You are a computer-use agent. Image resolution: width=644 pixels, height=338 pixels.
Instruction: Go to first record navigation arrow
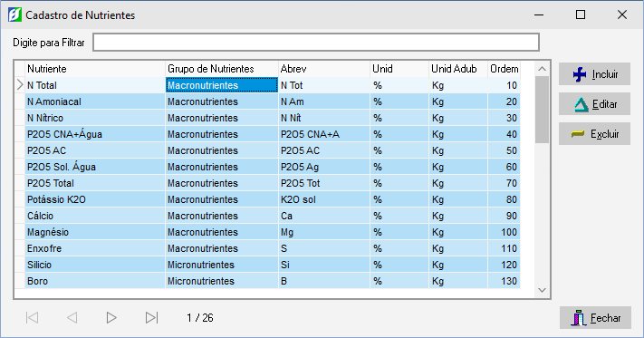pyautogui.click(x=32, y=317)
